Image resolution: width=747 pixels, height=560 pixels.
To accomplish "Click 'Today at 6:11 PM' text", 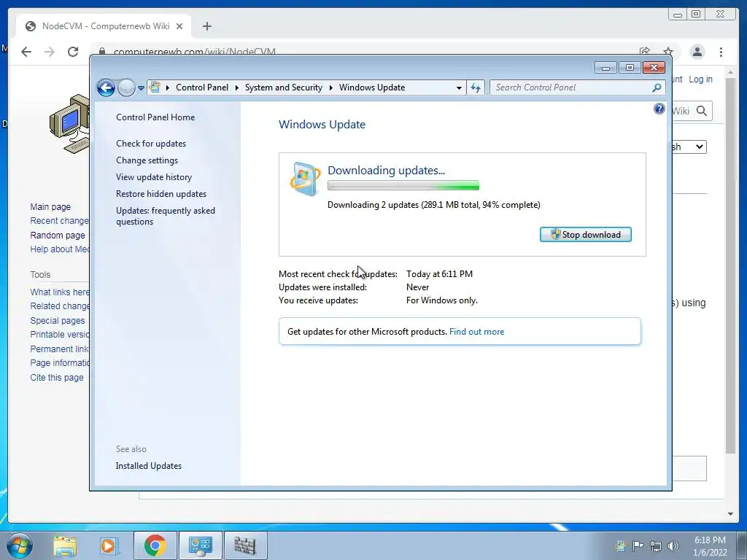I will tap(439, 274).
